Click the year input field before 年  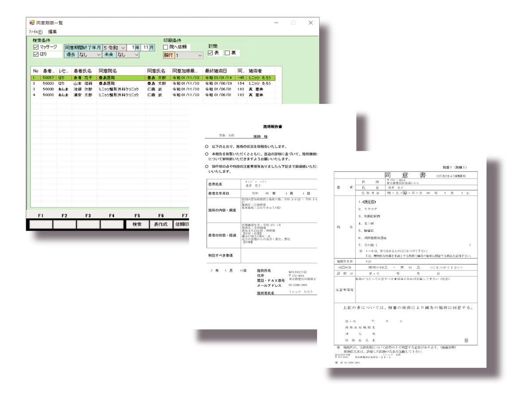(133, 47)
